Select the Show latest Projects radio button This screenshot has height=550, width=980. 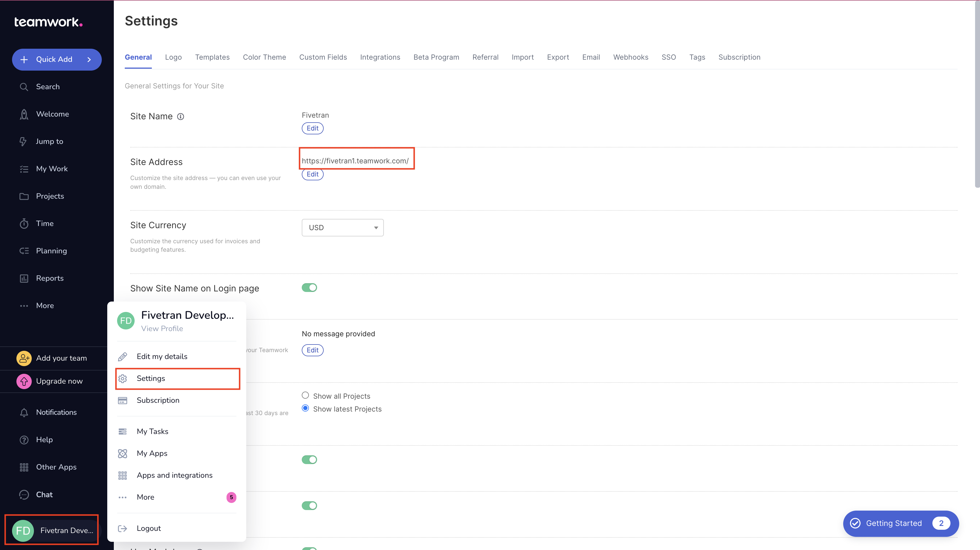305,408
